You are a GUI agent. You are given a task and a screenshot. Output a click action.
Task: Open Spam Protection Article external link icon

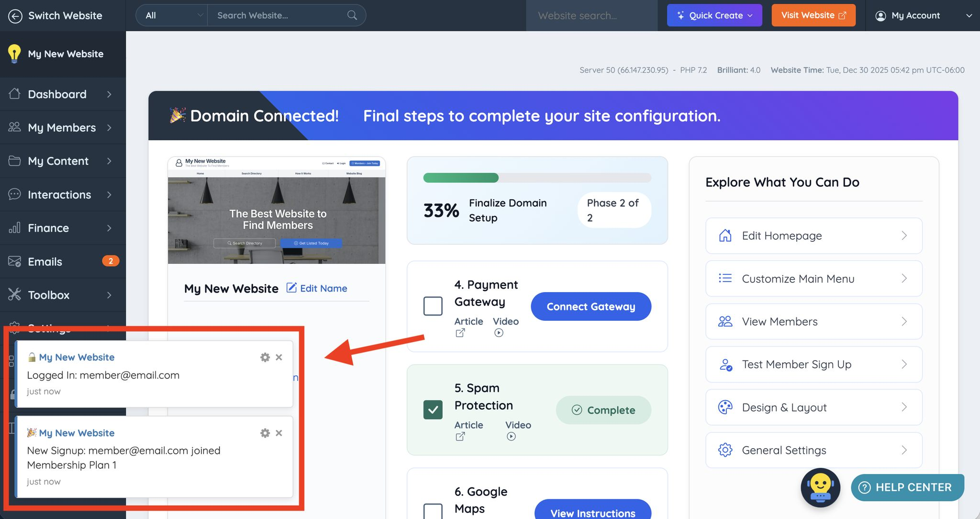coord(460,436)
